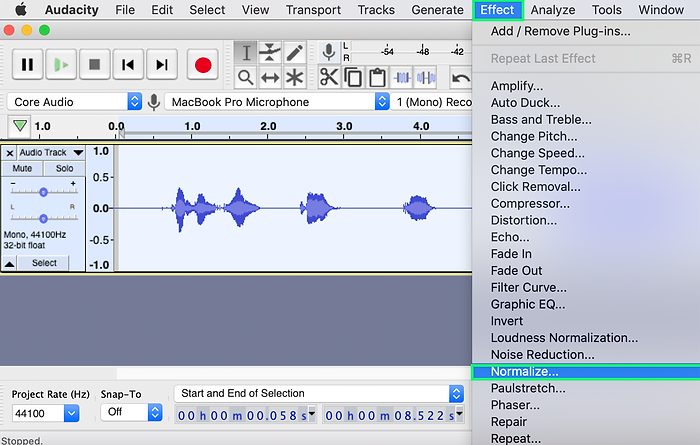Click the track gain slider handle
This screenshot has width=700, height=445.
[x=43, y=192]
